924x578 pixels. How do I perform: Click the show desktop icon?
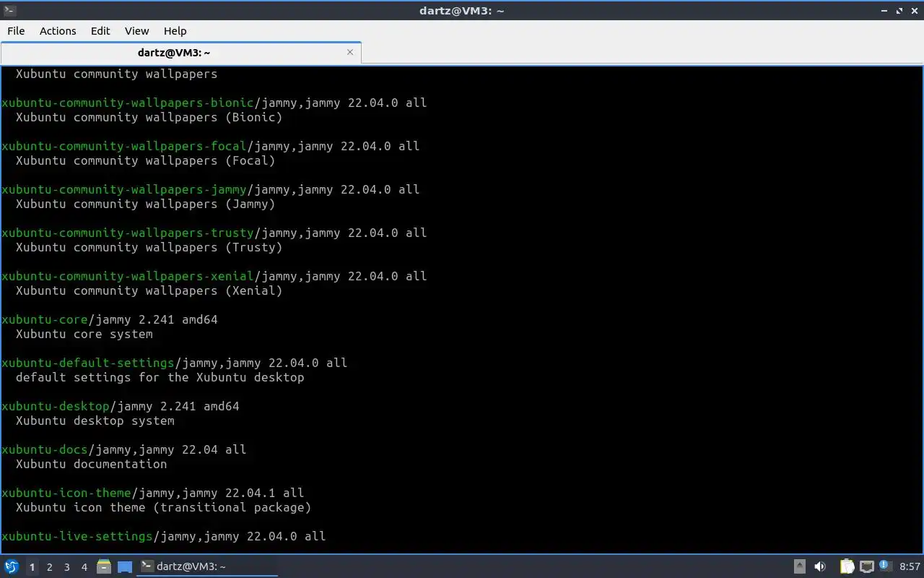(x=125, y=566)
